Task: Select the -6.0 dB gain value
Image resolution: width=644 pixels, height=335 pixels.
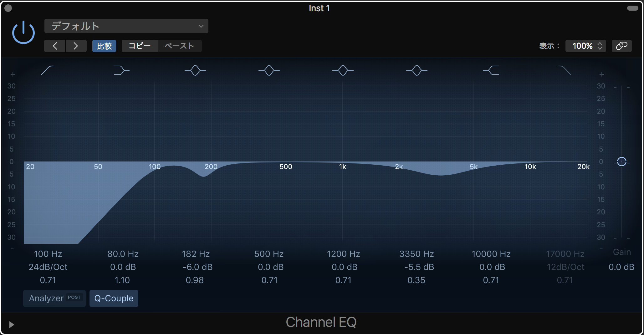Action: [197, 267]
